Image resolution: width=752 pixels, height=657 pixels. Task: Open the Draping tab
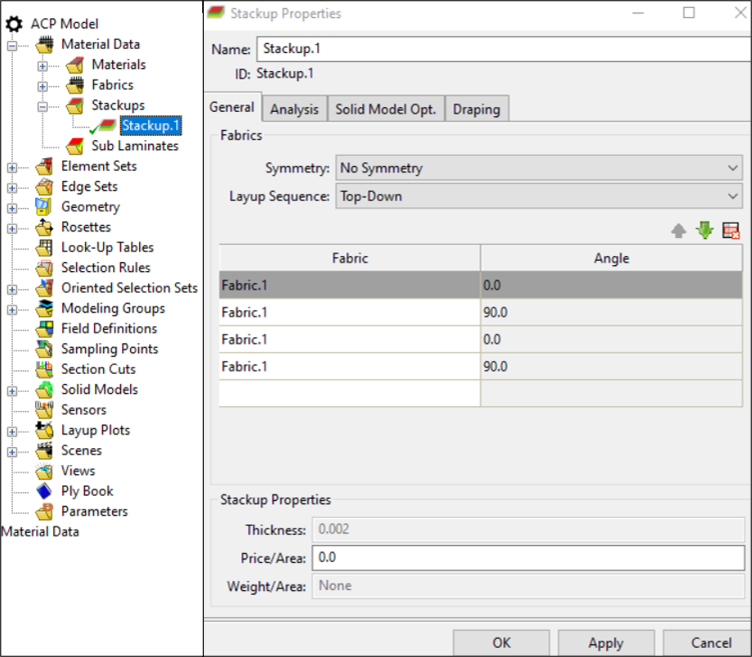[x=477, y=109]
